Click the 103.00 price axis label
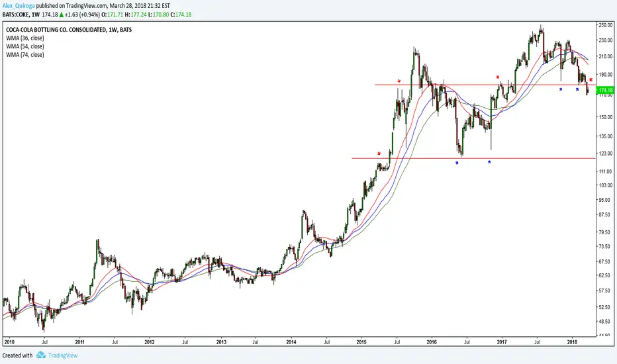 coord(605,185)
